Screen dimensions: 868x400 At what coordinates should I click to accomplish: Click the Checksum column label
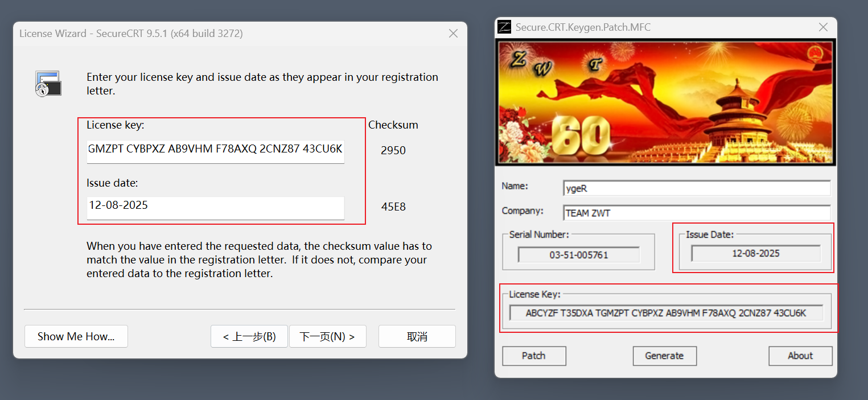point(393,125)
